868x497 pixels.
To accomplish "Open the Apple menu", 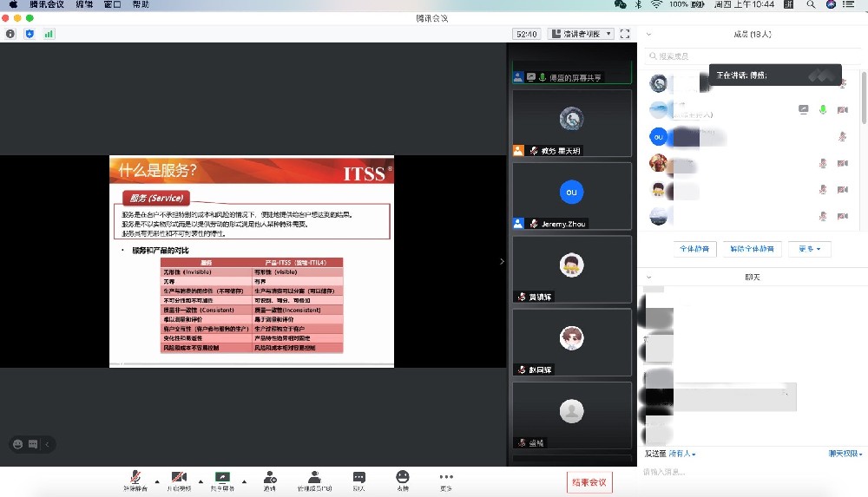I will pyautogui.click(x=13, y=4).
